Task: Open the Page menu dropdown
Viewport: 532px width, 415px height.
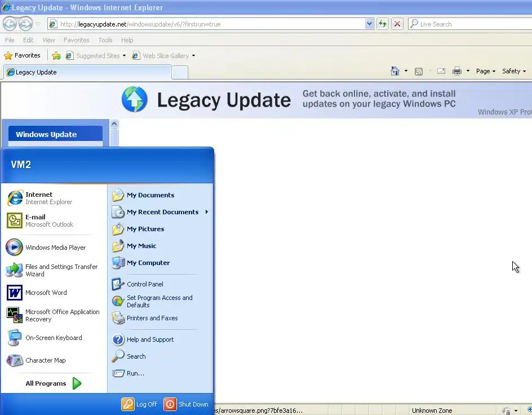Action: tap(486, 71)
